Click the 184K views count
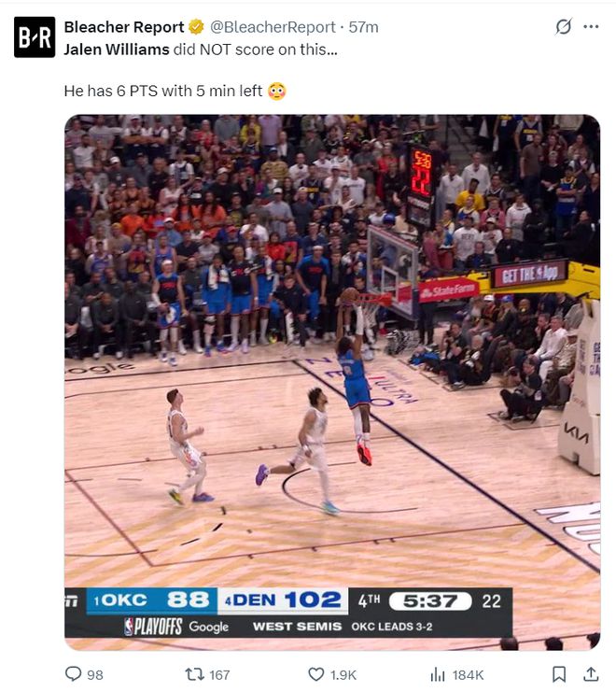Image resolution: width=616 pixels, height=692 pixels. tap(468, 675)
